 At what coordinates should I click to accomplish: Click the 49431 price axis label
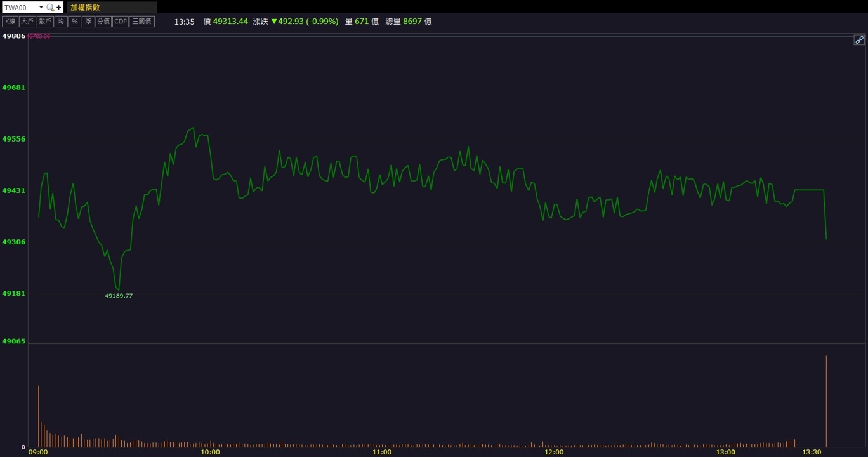point(14,190)
